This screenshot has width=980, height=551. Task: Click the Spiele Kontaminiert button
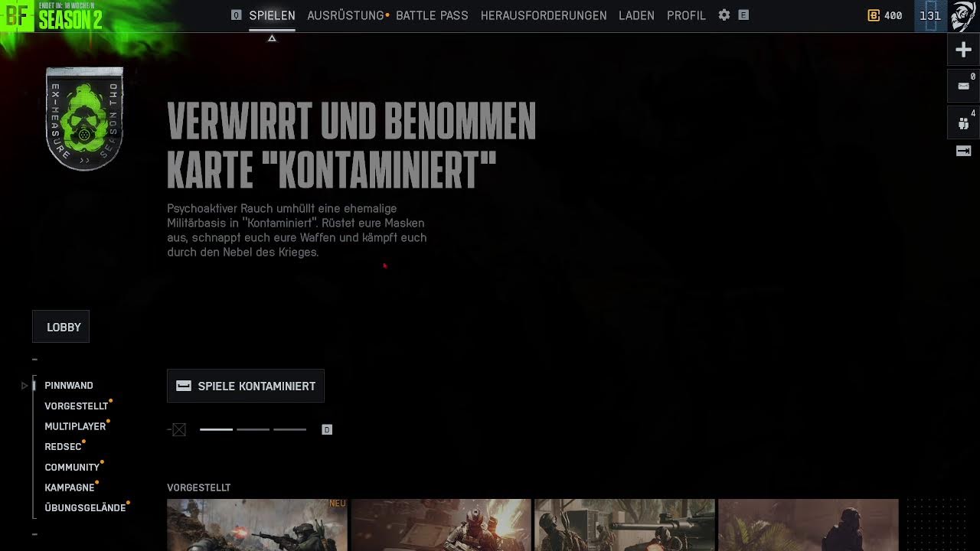246,386
